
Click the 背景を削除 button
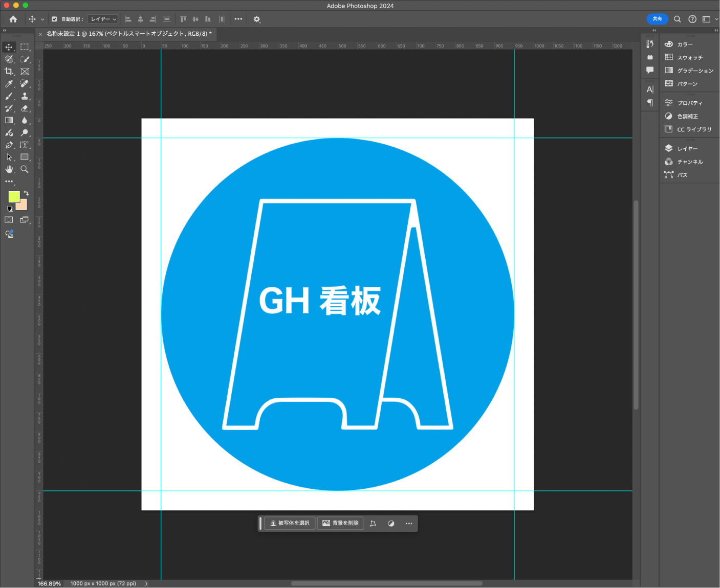pos(340,523)
